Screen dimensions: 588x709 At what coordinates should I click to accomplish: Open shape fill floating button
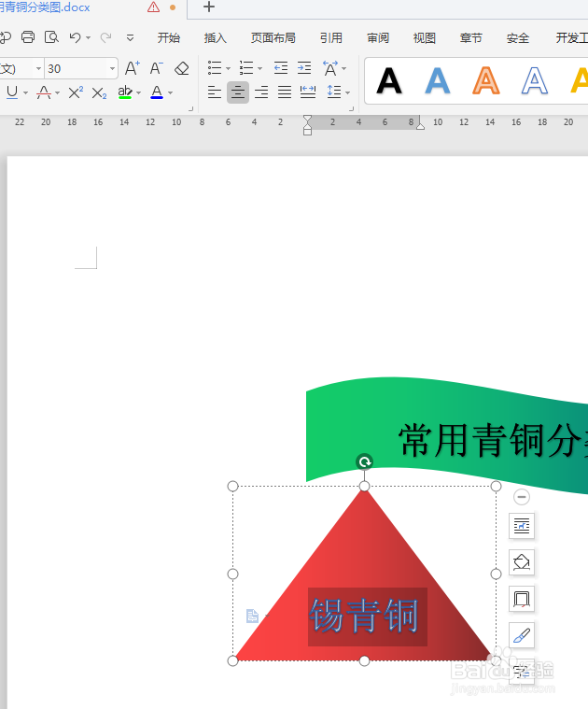[x=522, y=562]
